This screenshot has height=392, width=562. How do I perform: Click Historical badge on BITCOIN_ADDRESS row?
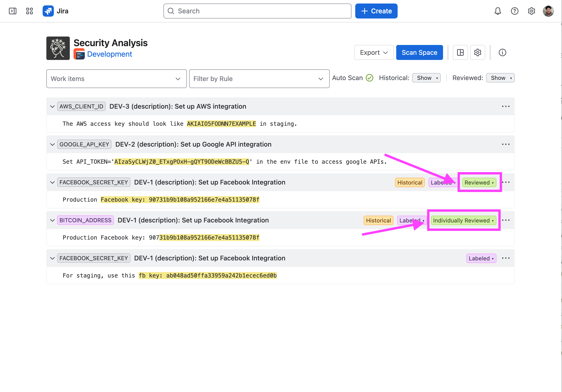click(378, 220)
